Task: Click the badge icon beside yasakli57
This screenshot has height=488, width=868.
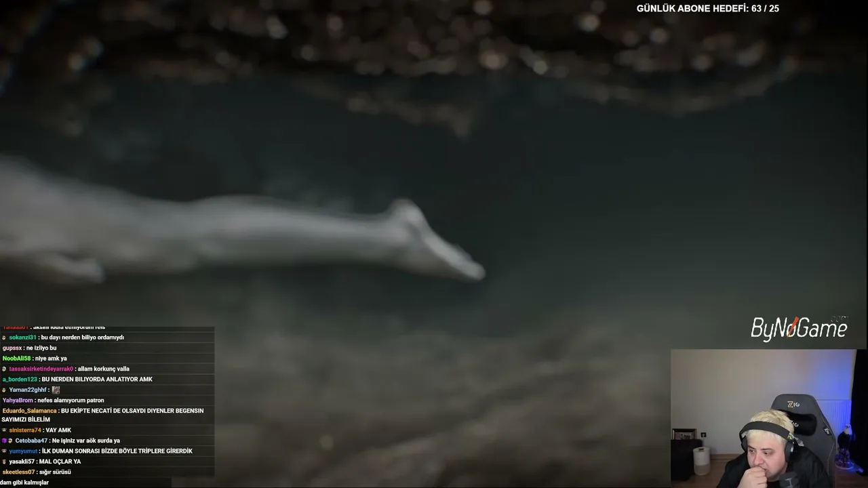Action: 5,462
